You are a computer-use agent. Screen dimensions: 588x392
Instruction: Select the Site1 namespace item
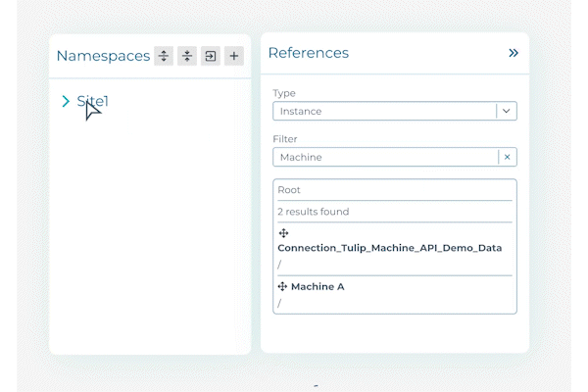click(93, 101)
